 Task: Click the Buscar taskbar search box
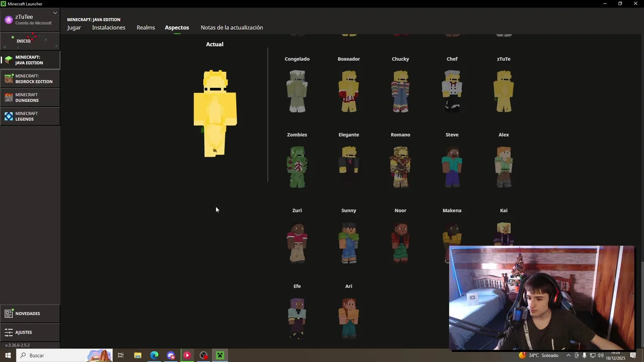(x=64, y=355)
